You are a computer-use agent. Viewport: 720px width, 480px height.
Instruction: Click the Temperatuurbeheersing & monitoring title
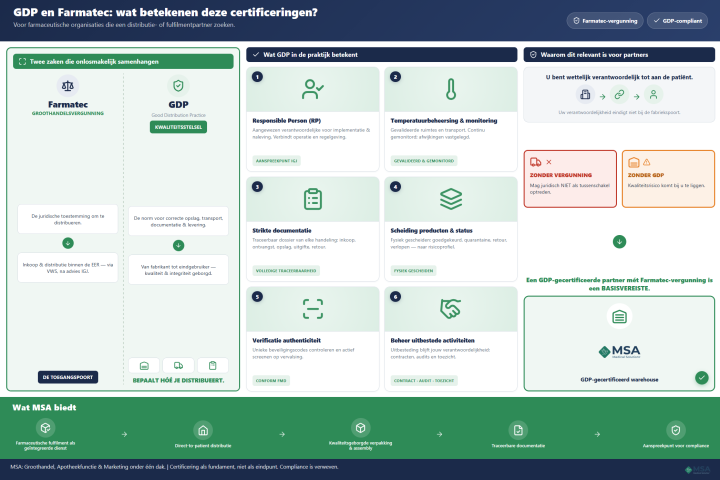[x=444, y=121]
